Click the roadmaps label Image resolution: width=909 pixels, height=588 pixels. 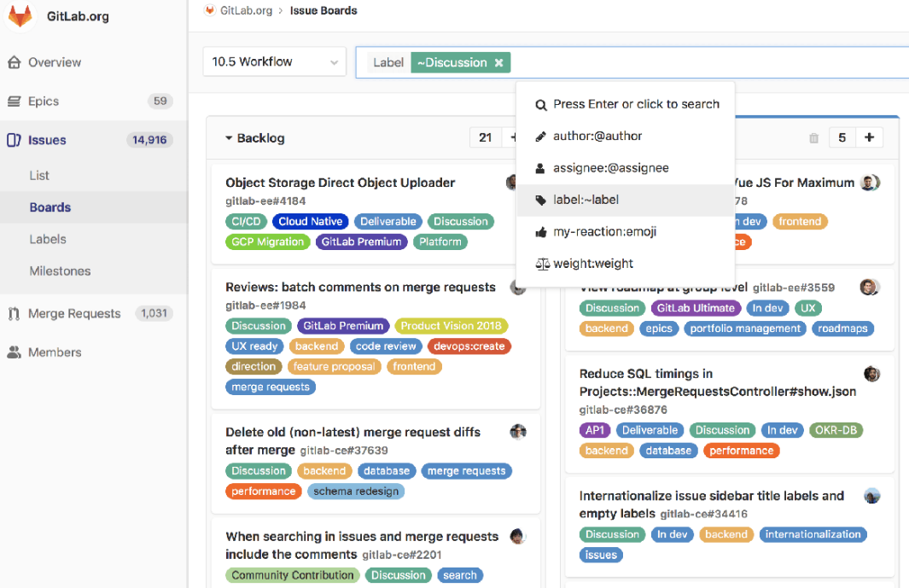(x=843, y=329)
